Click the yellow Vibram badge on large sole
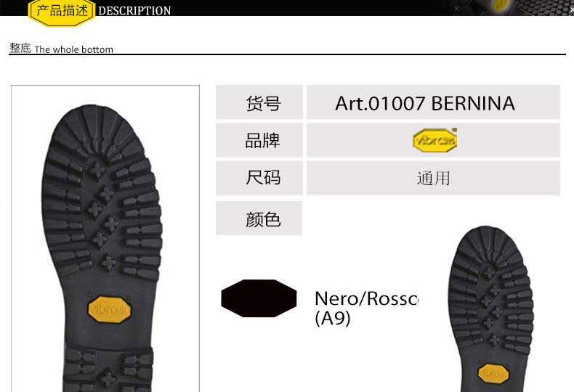Viewport: 574px width, 392px height. click(x=110, y=309)
